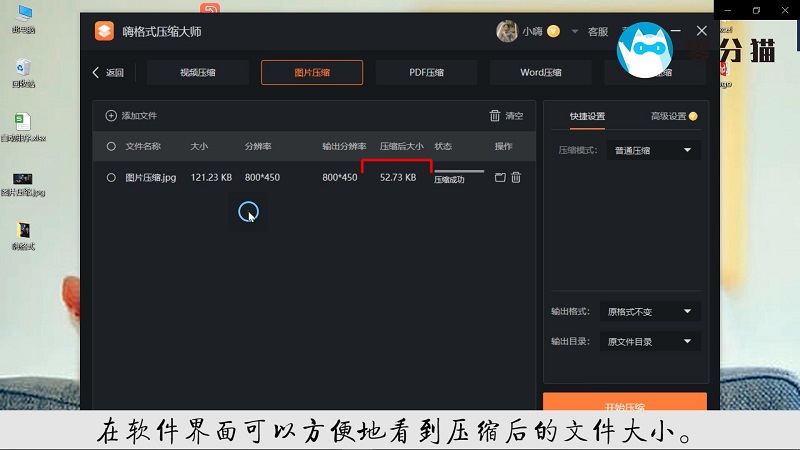The height and width of the screenshot is (450, 800).
Task: Expand the 压缩模式 dropdown
Action: 653,151
